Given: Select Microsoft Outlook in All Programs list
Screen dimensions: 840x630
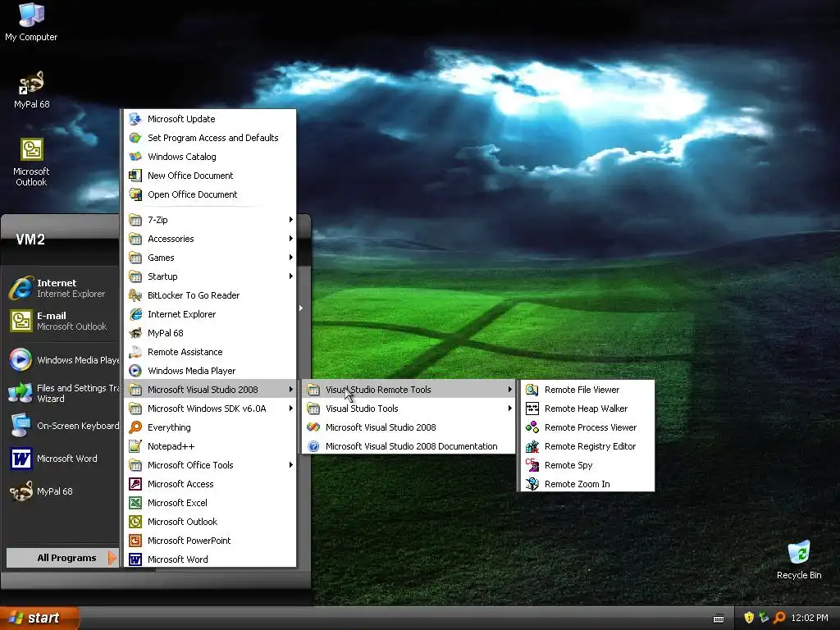Looking at the screenshot, I should pyautogui.click(x=210, y=522).
